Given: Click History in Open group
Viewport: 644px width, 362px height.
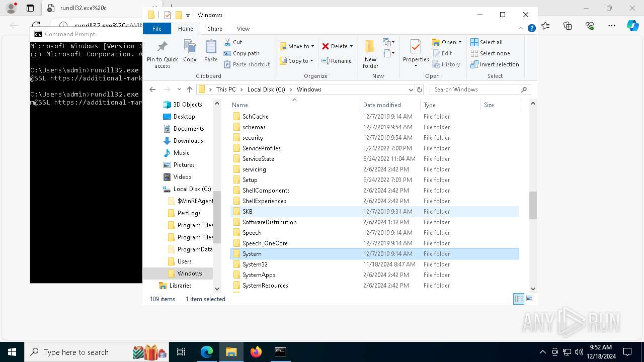Looking at the screenshot, I should coord(446,64).
